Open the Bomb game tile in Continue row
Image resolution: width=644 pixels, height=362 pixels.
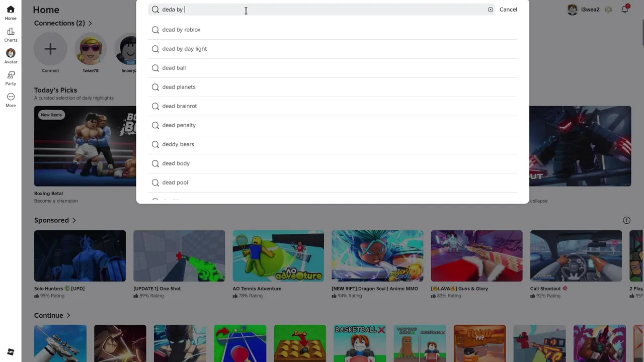point(300,343)
